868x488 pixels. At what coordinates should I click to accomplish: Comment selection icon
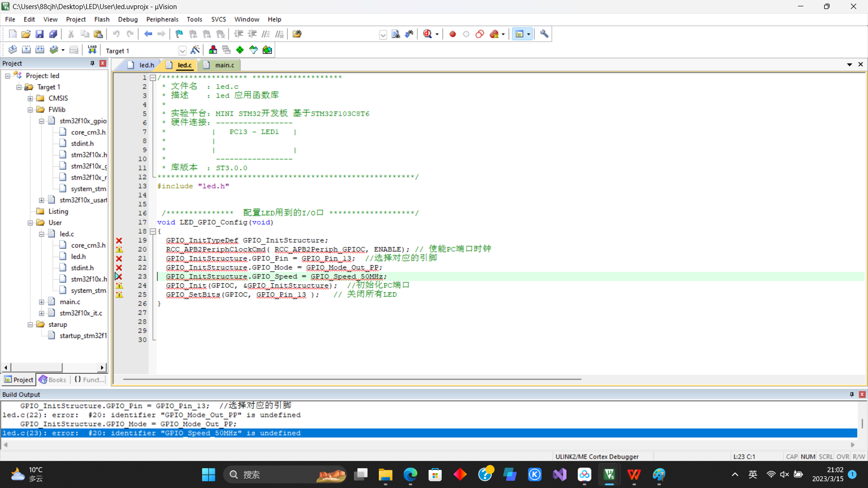coord(266,34)
